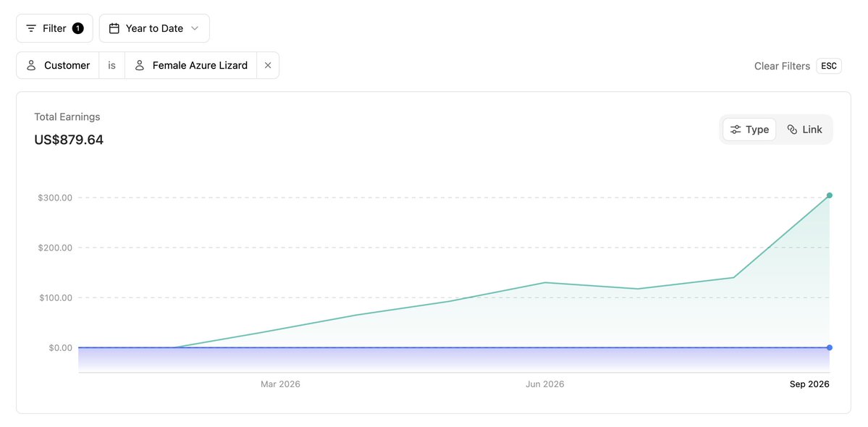868x427 pixels.
Task: Click the green data point at Sep 2026
Action: tap(829, 195)
